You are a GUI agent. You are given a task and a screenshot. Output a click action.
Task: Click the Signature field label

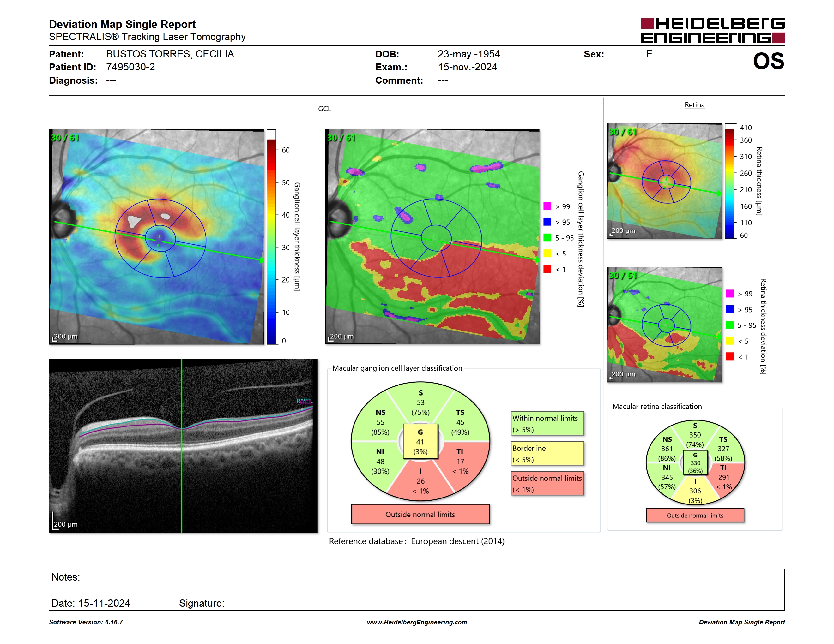[x=202, y=603]
